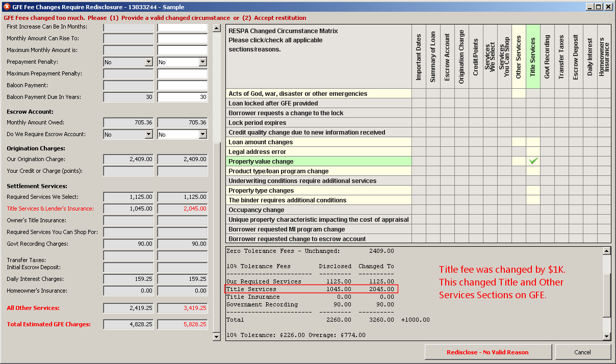Check Other Services for Loan amount changes
The image size is (616, 364).
click(x=519, y=142)
